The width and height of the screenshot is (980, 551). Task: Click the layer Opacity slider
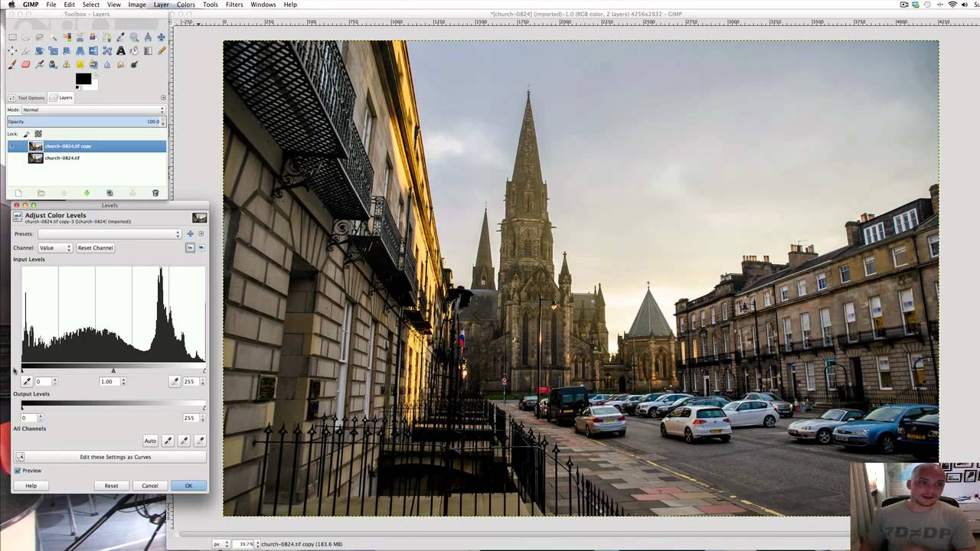83,122
